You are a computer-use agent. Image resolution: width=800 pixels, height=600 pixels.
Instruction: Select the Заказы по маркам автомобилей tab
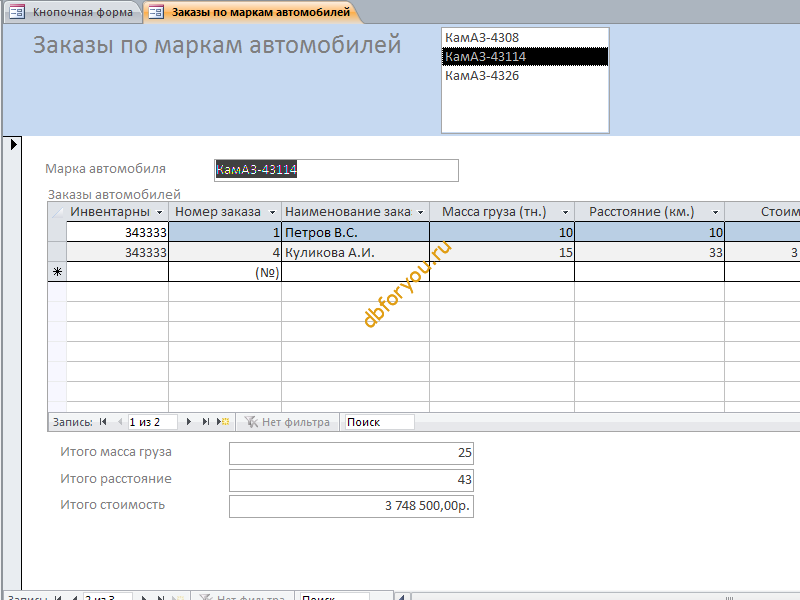tap(253, 12)
